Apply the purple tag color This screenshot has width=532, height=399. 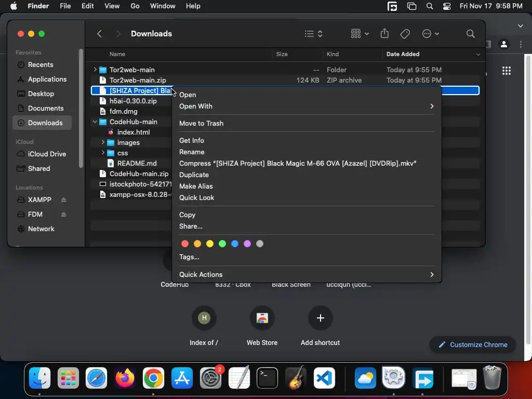tap(247, 244)
